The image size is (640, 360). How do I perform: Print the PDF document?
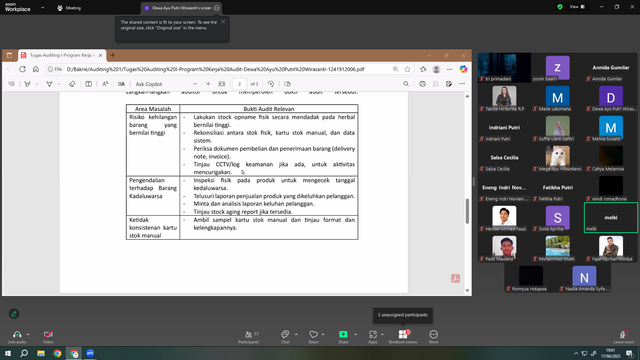coord(422,84)
